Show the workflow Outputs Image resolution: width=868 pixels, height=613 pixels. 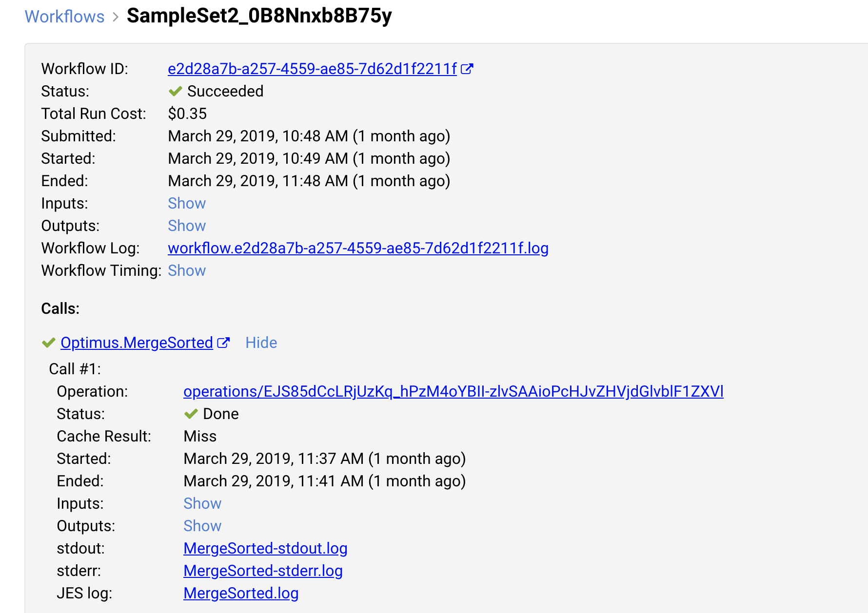click(187, 226)
